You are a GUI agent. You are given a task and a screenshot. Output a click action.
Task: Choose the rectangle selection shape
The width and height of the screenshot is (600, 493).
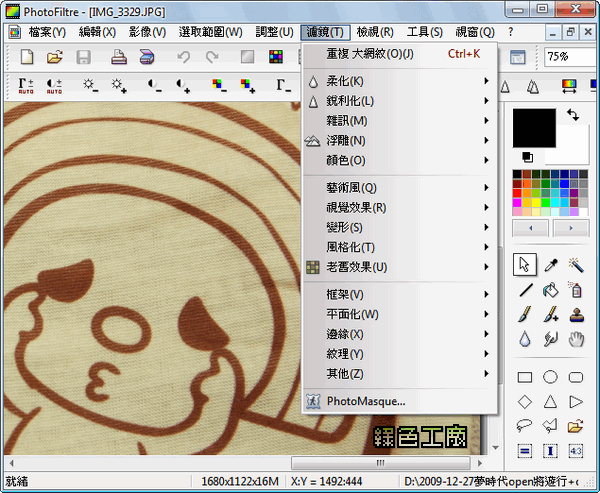pos(525,378)
